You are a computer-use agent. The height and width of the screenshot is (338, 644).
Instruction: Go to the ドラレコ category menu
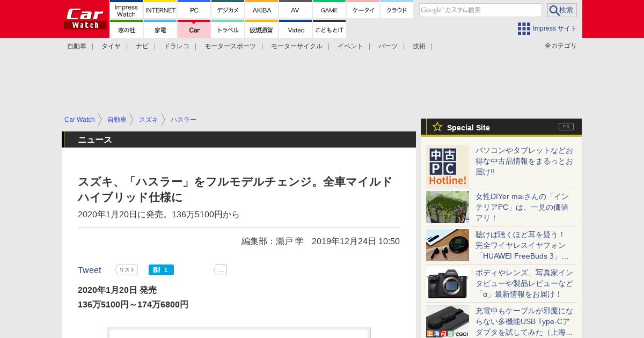pos(177,46)
